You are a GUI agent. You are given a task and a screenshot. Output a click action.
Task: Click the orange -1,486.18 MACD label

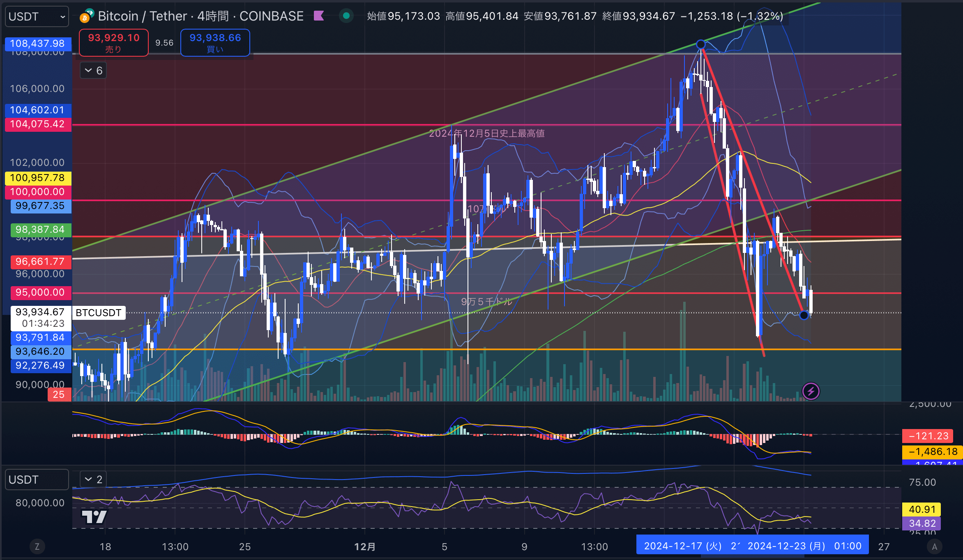click(x=932, y=452)
